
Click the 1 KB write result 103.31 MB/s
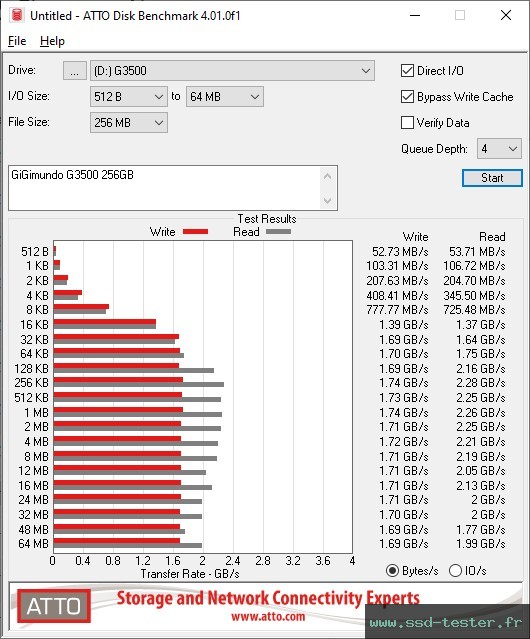tap(397, 266)
